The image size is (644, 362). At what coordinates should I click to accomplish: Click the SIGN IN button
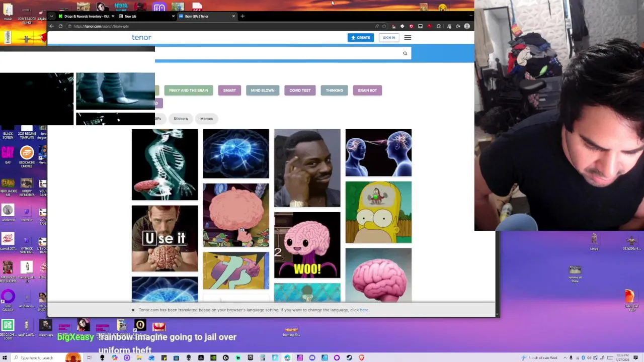click(389, 38)
